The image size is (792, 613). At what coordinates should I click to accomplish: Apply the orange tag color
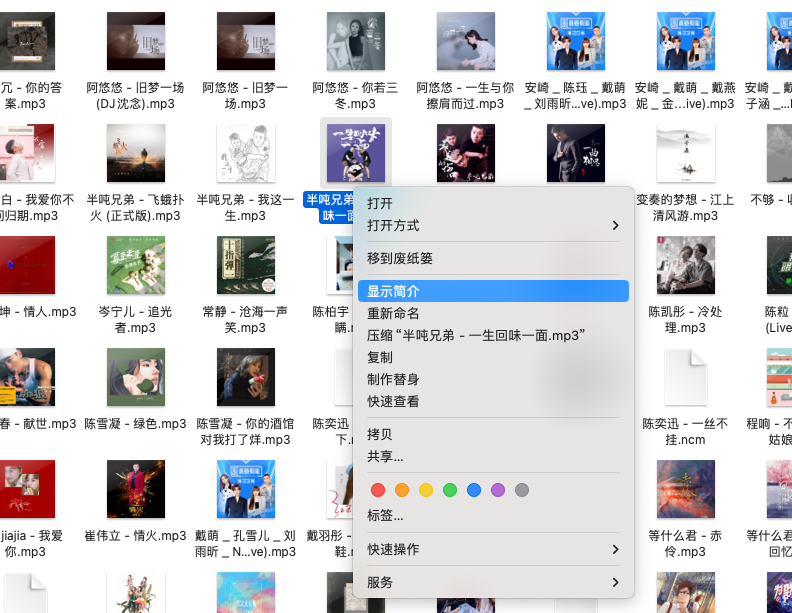pyautogui.click(x=402, y=490)
